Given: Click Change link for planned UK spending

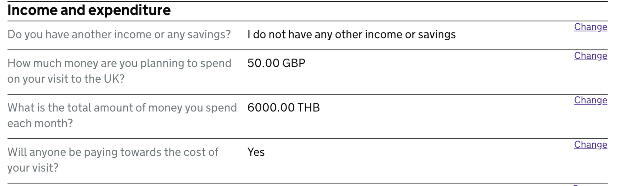Looking at the screenshot, I should (x=591, y=56).
